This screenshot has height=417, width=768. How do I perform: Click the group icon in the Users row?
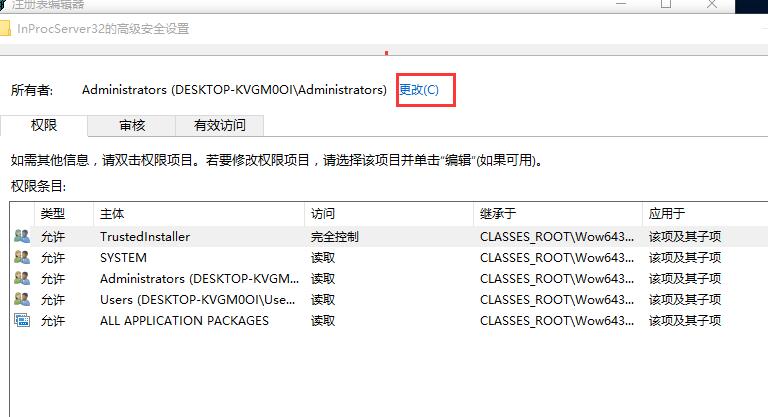click(22, 299)
